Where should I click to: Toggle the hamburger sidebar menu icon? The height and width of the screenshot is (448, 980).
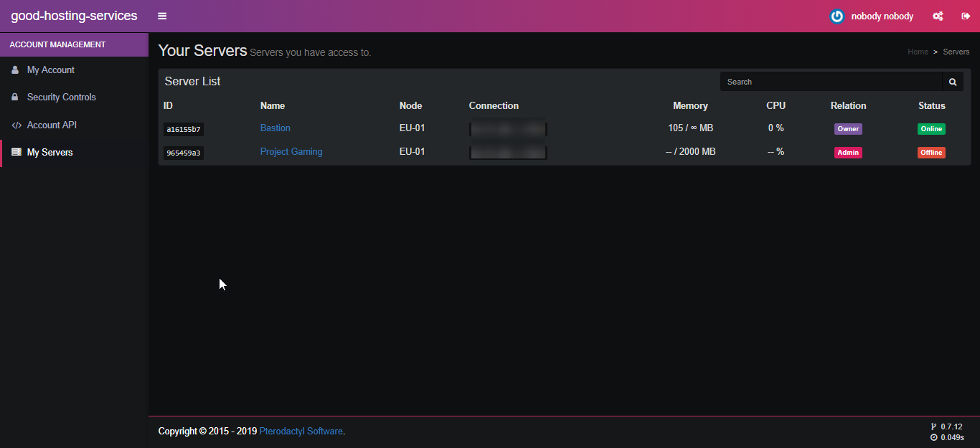[x=162, y=16]
